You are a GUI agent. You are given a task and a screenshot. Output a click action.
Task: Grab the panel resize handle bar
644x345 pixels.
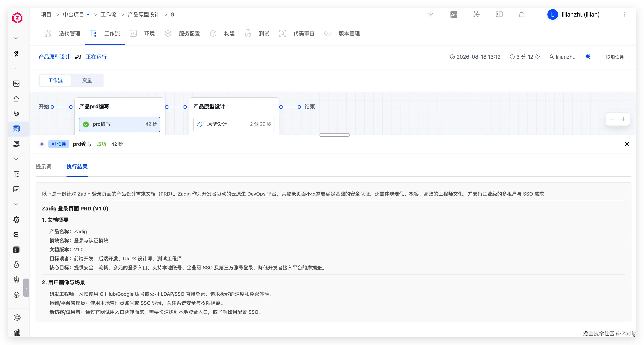(x=334, y=135)
